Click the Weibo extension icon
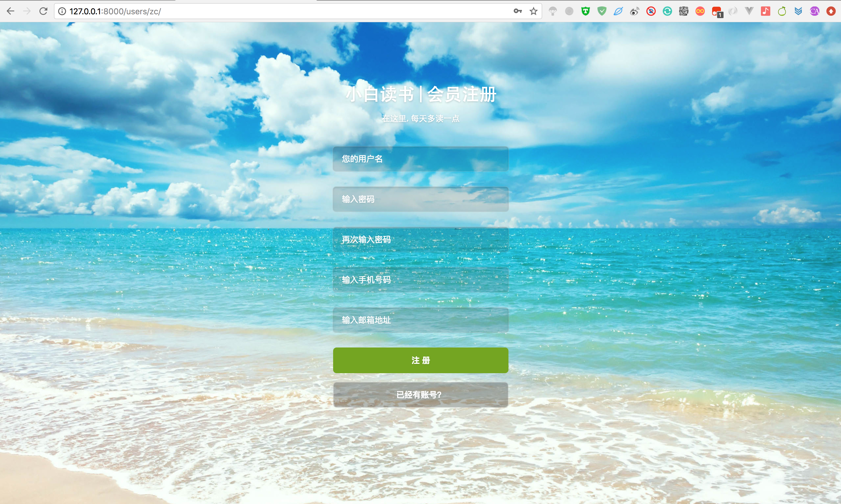Viewport: 841px width, 504px height. coord(634,12)
